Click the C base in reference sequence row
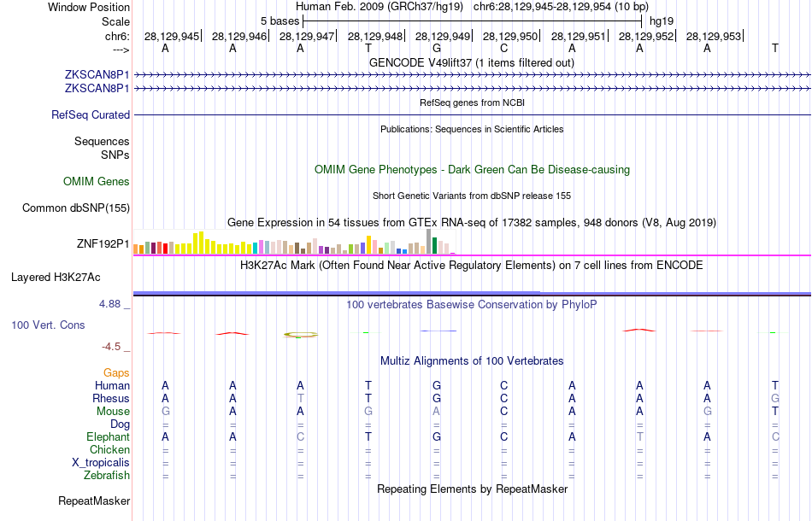 coord(504,48)
